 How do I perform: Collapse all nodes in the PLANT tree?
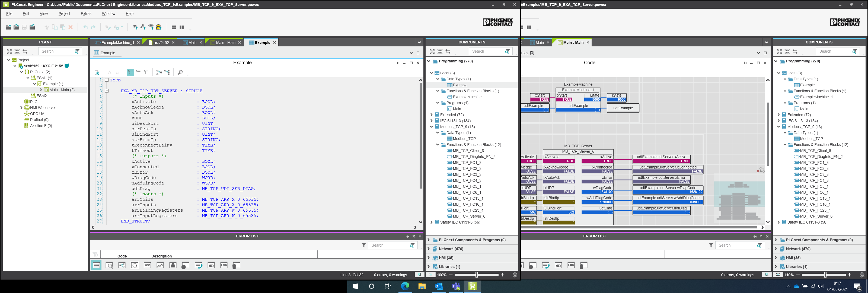tap(17, 52)
